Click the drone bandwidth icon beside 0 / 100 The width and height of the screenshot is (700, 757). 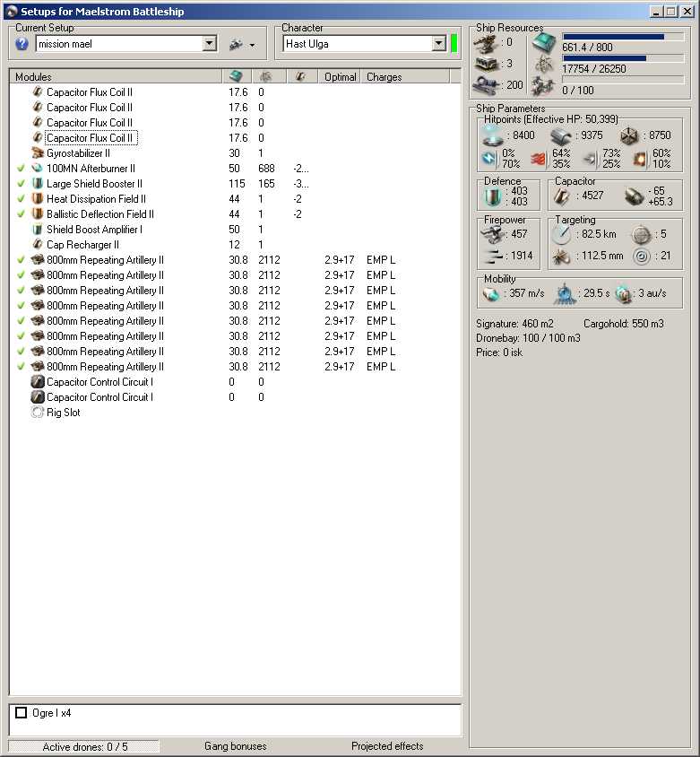pyautogui.click(x=544, y=86)
